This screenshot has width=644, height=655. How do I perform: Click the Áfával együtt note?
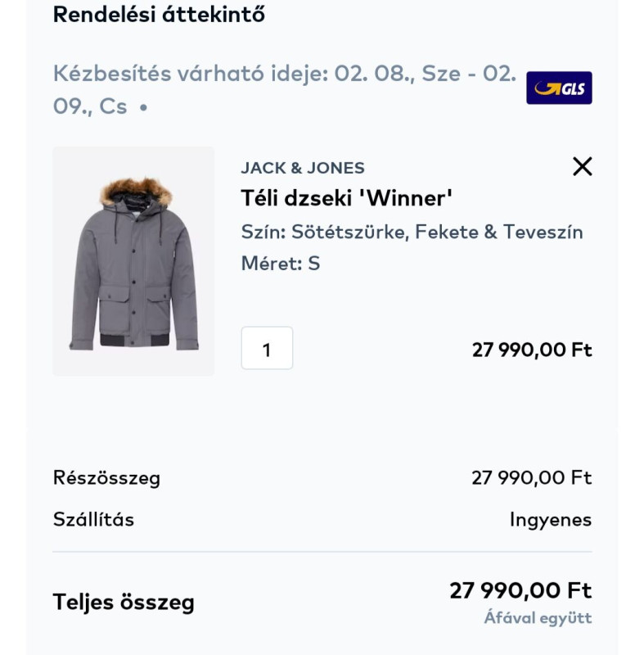[x=538, y=618]
